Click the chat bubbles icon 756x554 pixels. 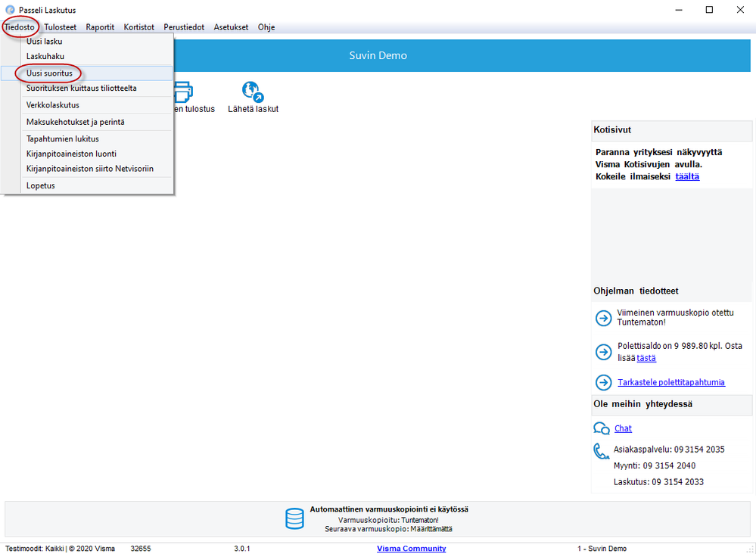(601, 428)
